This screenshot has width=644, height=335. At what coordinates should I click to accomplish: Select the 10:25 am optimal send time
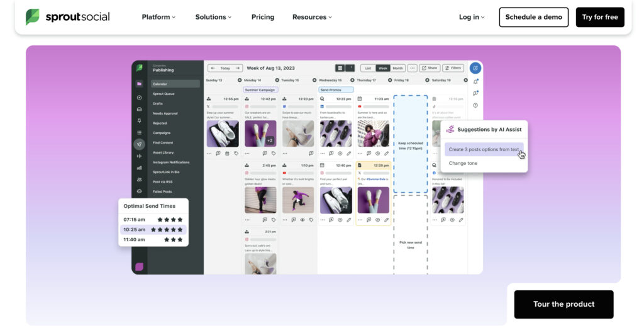153,229
